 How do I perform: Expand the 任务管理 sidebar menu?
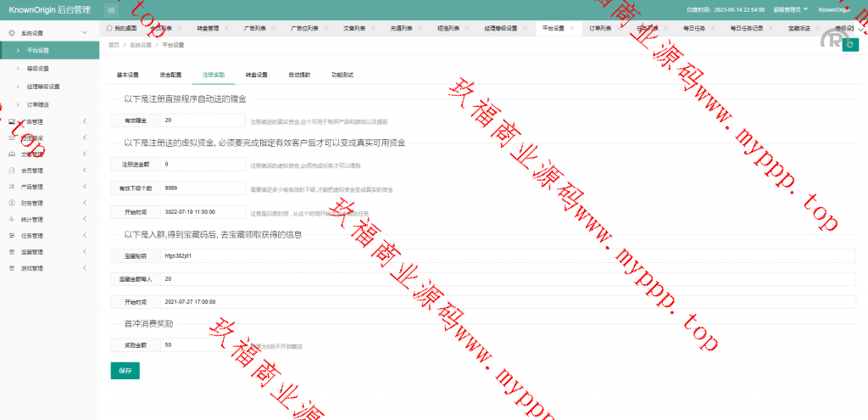coord(85,236)
